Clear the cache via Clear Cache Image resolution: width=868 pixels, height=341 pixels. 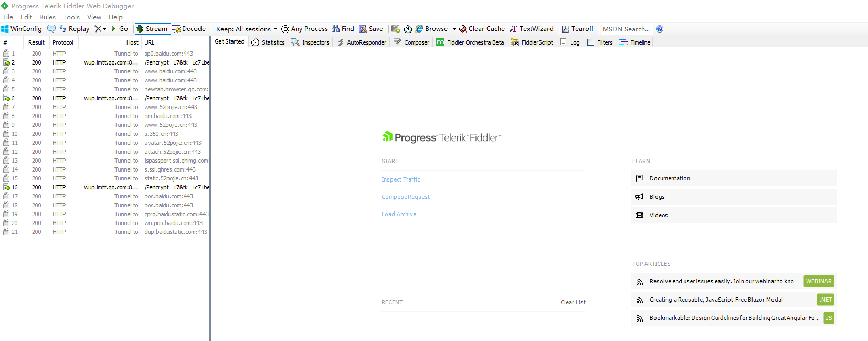[x=482, y=29]
